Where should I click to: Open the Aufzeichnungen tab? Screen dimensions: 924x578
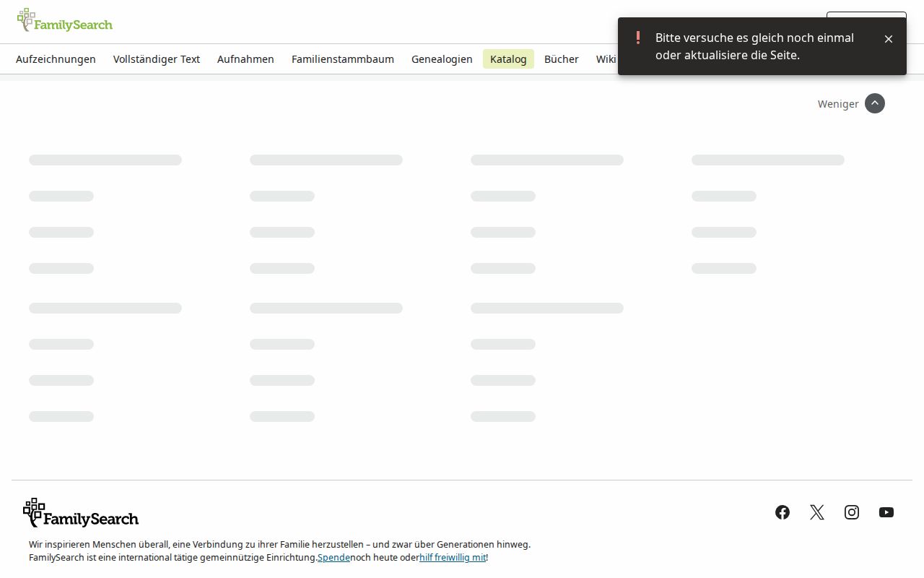pos(56,59)
